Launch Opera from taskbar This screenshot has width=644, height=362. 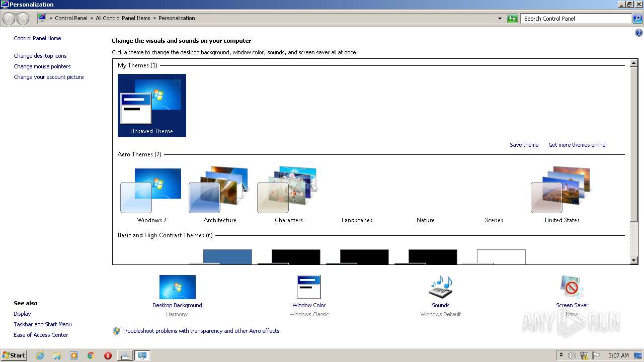tap(108, 355)
